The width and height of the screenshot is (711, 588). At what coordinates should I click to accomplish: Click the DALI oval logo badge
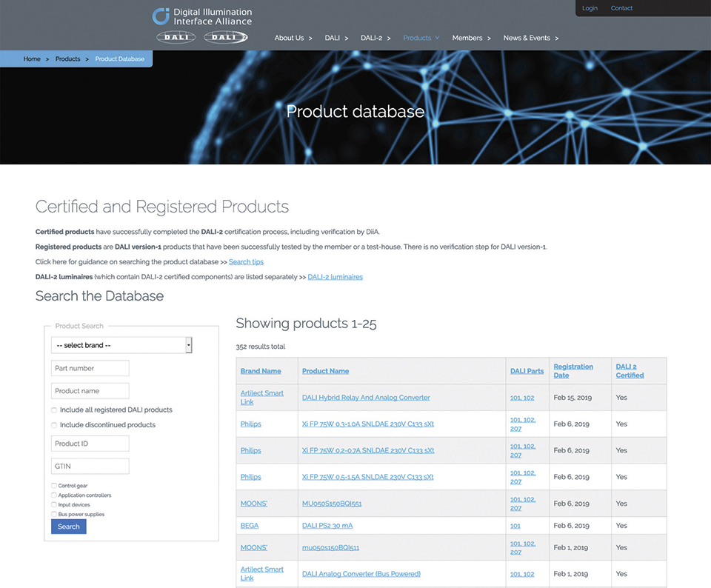[176, 38]
